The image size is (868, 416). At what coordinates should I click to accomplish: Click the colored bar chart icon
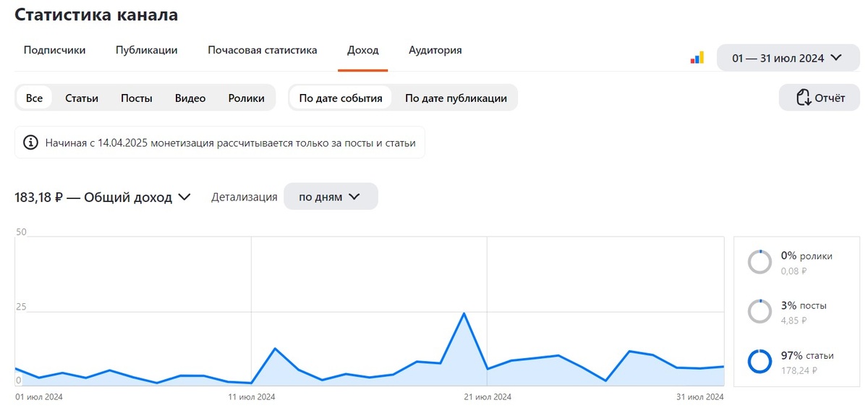(697, 58)
